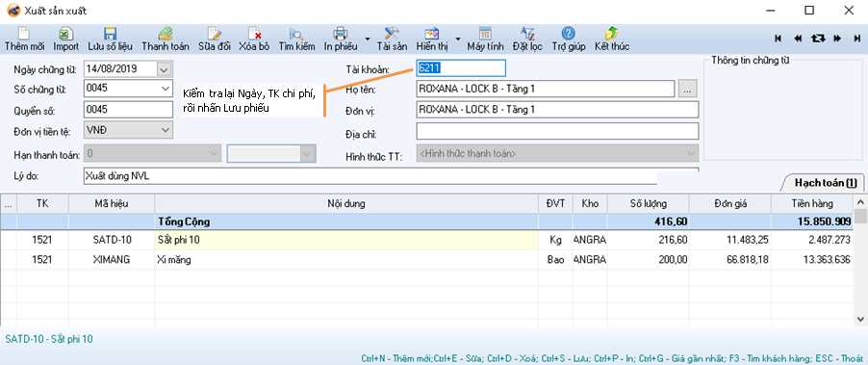This screenshot has width=868, height=365.
Task: Open the Hình thức TT dropdown
Action: 691,153
